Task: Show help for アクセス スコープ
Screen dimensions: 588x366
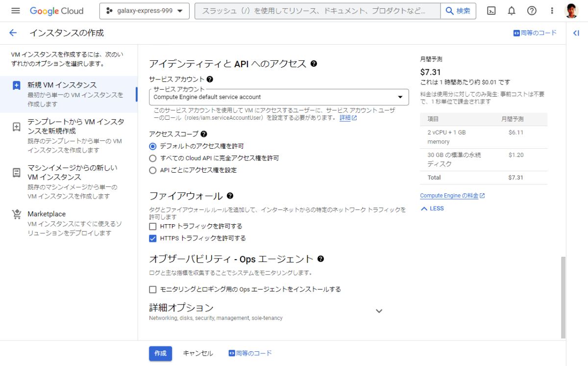Action: 204,133
